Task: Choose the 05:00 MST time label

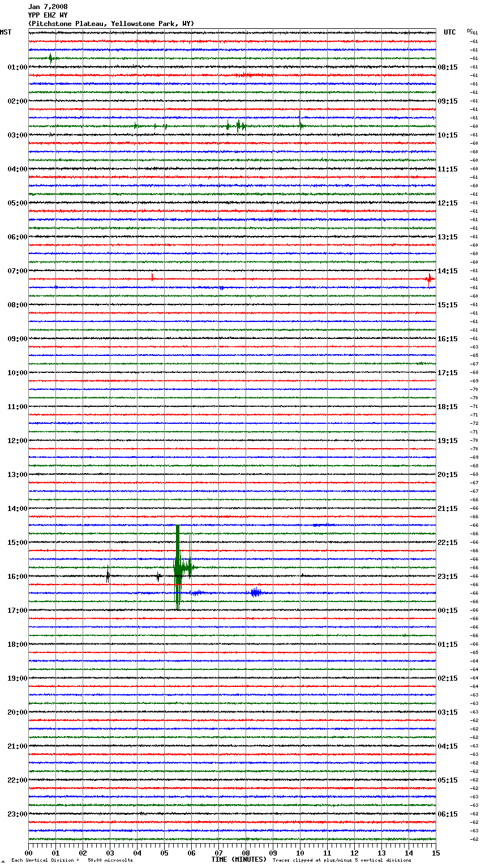Action: (x=18, y=203)
